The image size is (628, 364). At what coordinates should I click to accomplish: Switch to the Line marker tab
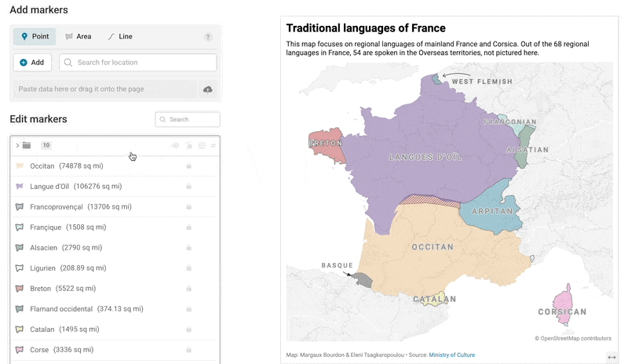pos(120,36)
